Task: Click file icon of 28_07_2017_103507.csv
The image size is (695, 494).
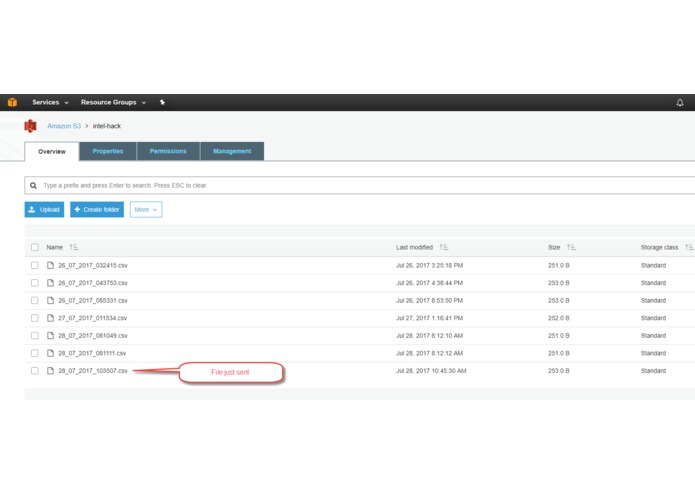Action: (51, 371)
